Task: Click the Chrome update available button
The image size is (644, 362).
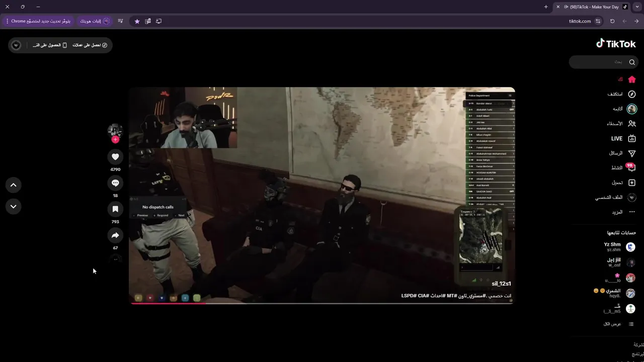Action: coord(37,21)
